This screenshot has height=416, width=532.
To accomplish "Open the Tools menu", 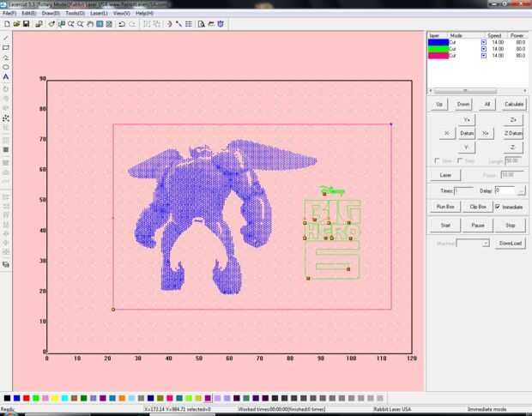I will 75,13.
